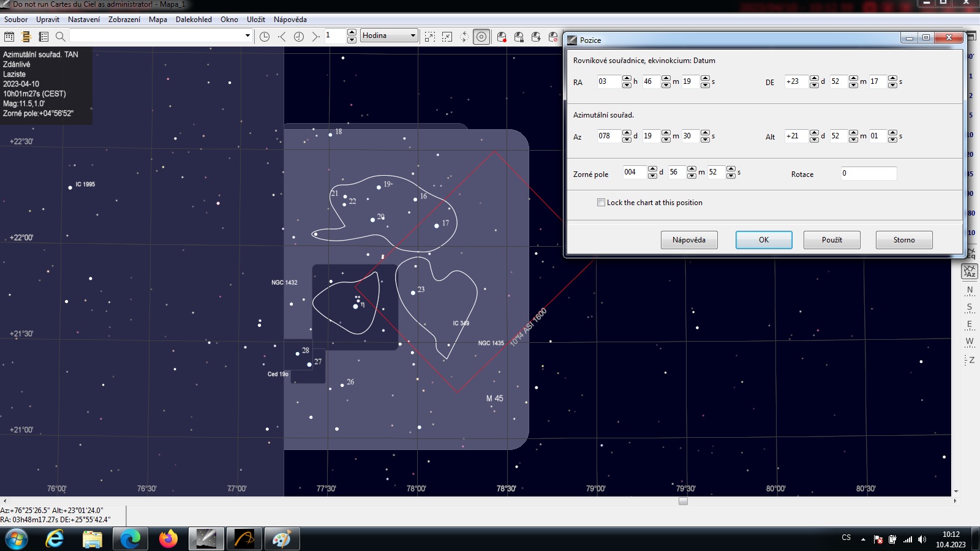980x551 pixels.
Task: Click the magnifying glass search icon
Action: coord(60,37)
